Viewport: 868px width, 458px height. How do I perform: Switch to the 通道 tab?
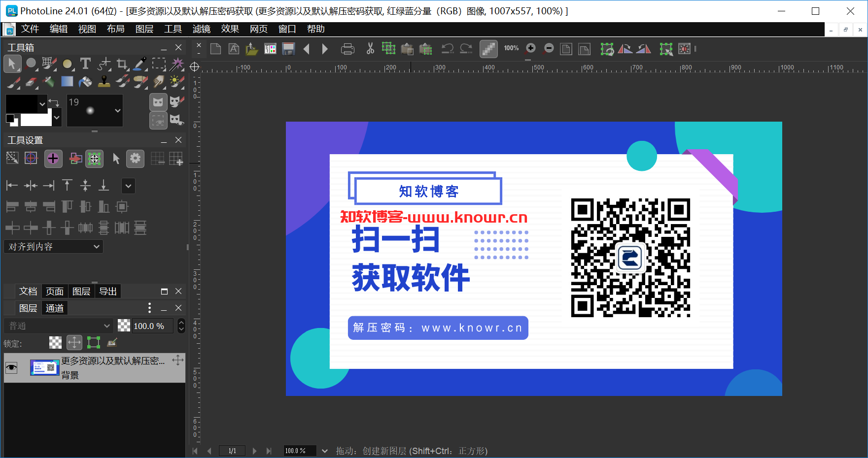click(55, 308)
